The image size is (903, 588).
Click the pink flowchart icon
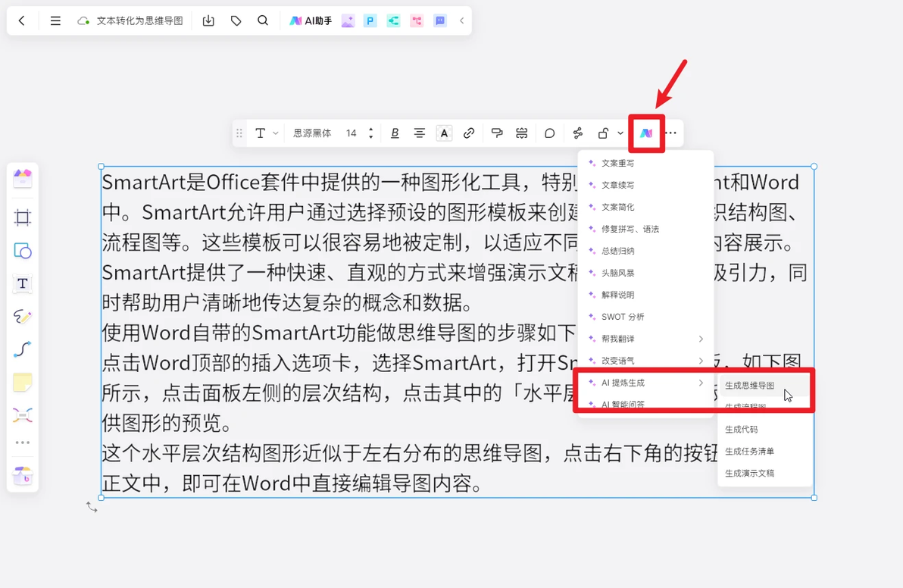click(x=417, y=20)
